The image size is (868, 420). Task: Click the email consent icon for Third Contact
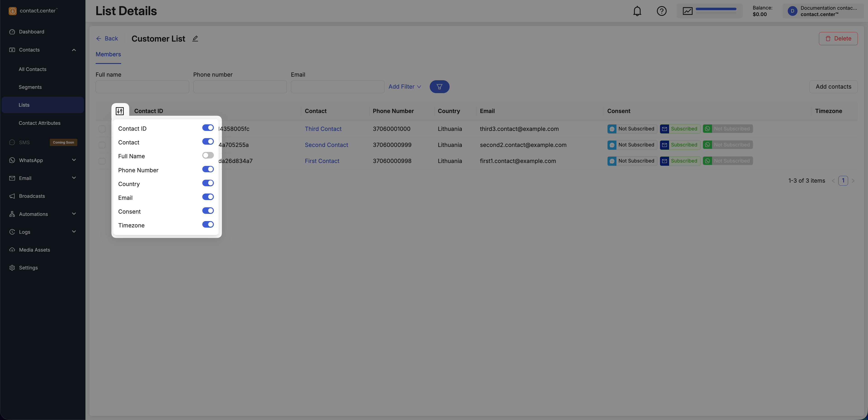click(664, 129)
